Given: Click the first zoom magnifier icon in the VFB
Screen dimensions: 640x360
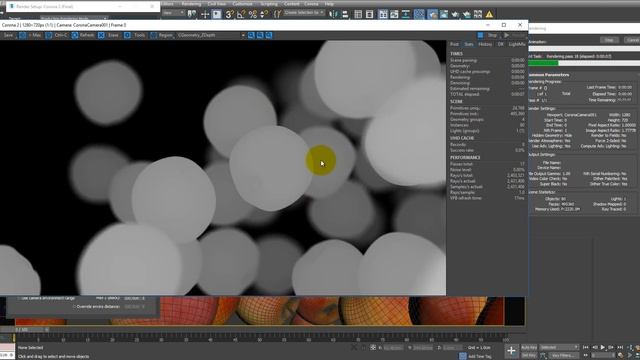Looking at the screenshot, I should (251, 36).
